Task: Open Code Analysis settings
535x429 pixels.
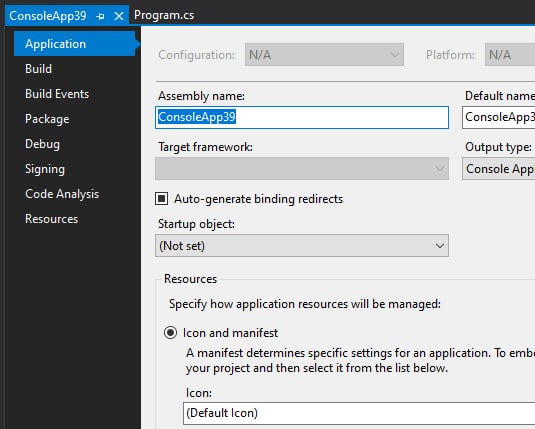Action: [62, 194]
